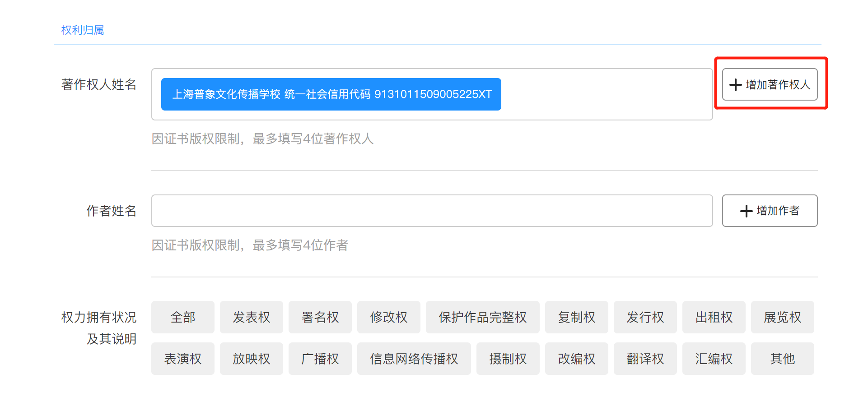Enable the 发行权 option
Image resolution: width=868 pixels, height=397 pixels.
point(645,317)
